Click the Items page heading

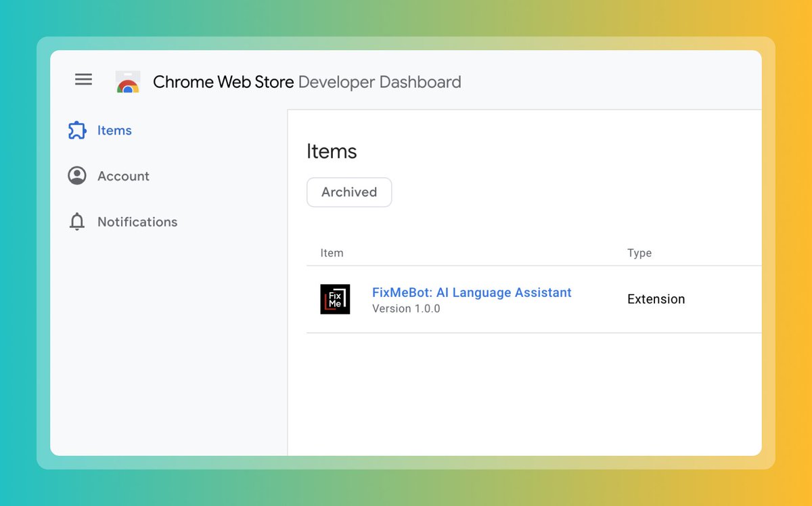click(332, 151)
